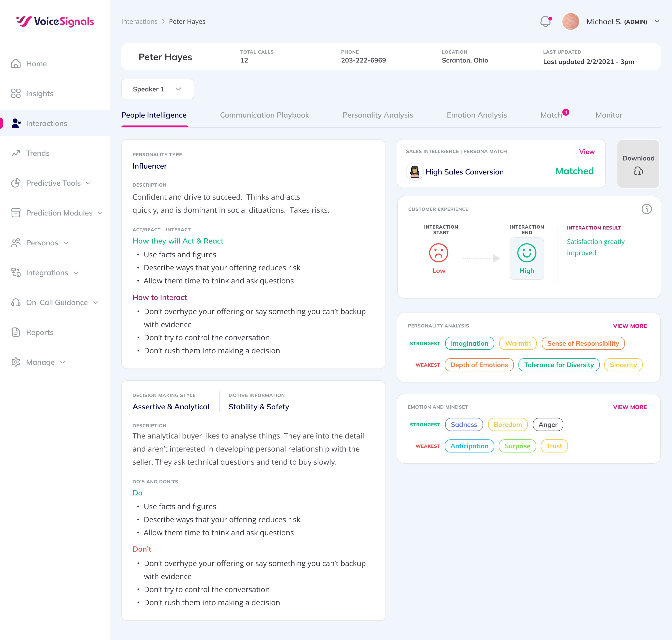Open the Speaker 1 dropdown

click(157, 89)
